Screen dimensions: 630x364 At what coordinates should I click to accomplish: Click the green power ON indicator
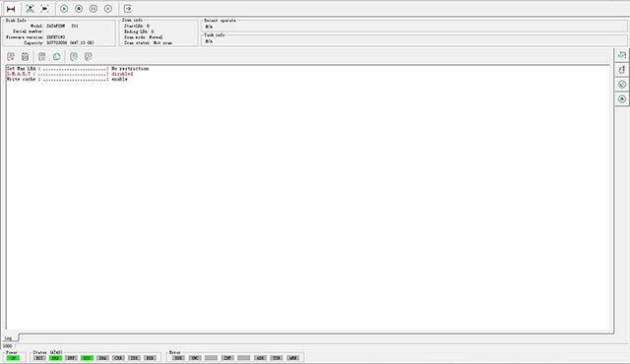13,357
